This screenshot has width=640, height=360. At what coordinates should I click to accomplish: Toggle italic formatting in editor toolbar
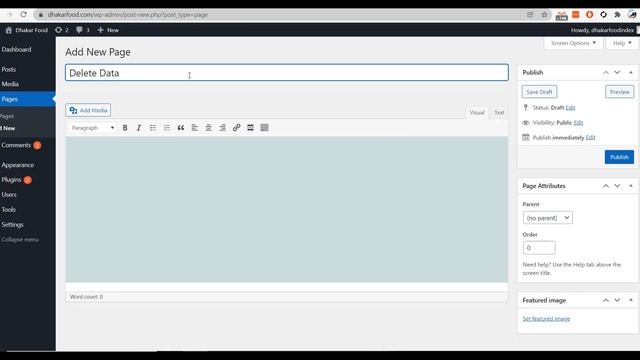click(139, 128)
